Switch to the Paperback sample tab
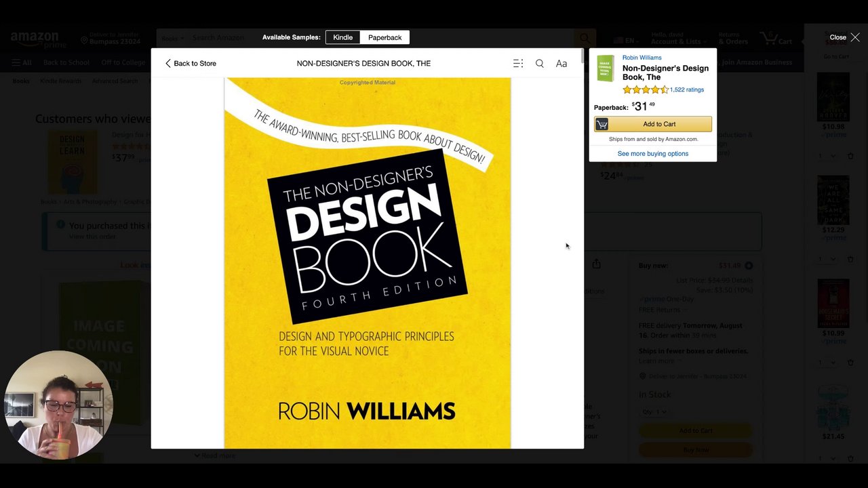868x488 pixels. click(x=385, y=37)
